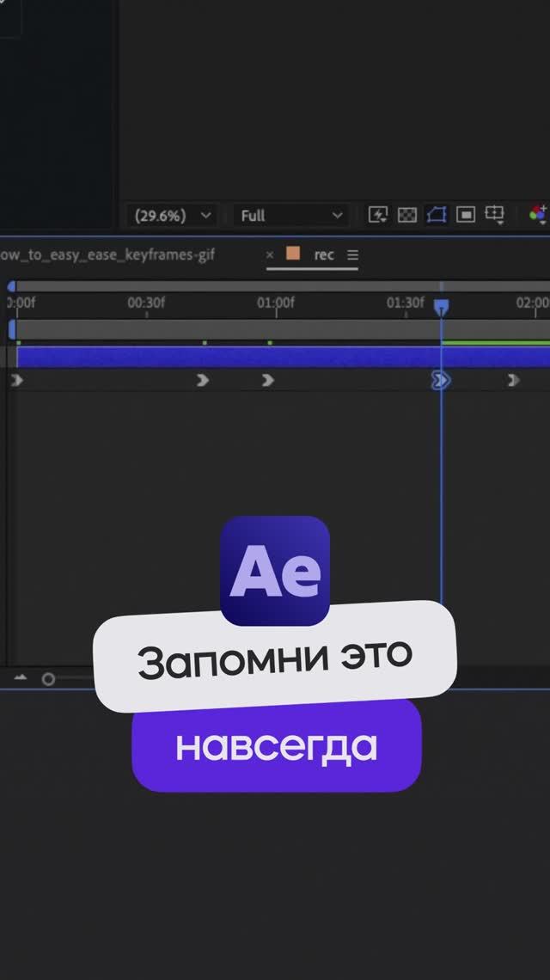
Task: Switch to how_to_easy_ease_keyframes-gif timeline tab
Action: point(107,255)
